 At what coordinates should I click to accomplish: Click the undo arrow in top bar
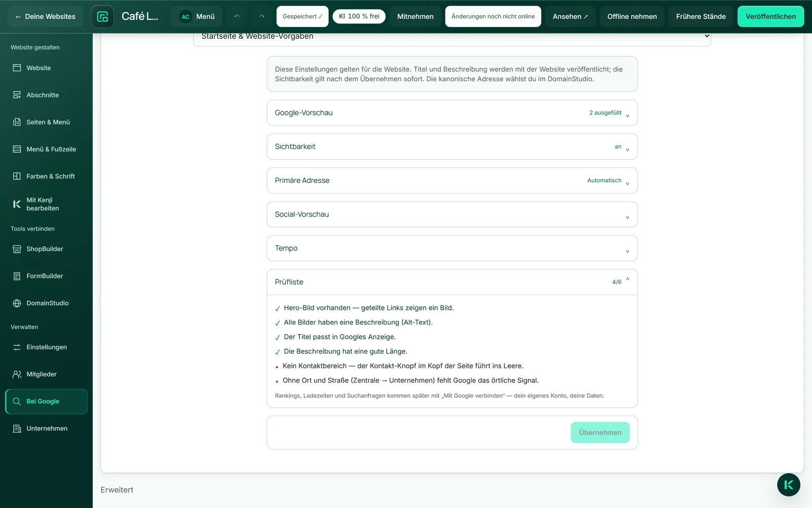237,16
